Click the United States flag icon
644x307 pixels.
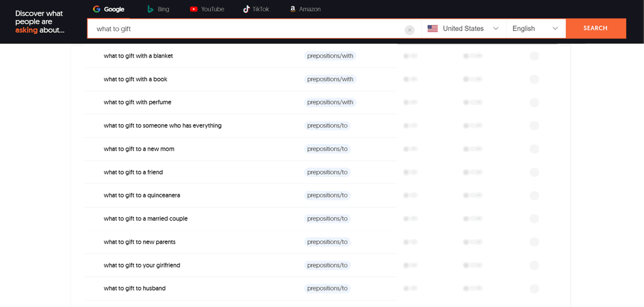pos(433,29)
